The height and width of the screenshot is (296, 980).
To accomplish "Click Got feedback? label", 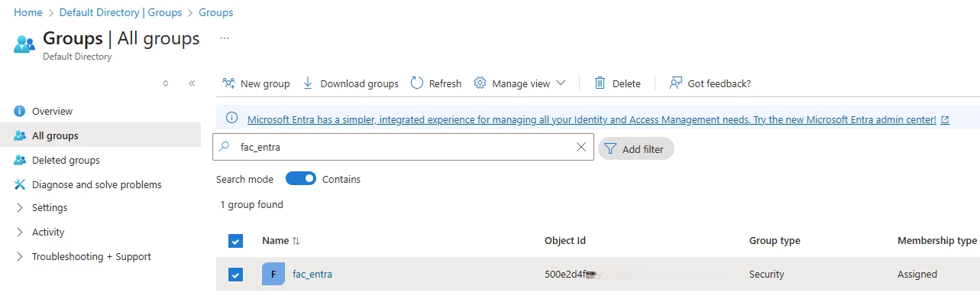I will click(x=719, y=83).
